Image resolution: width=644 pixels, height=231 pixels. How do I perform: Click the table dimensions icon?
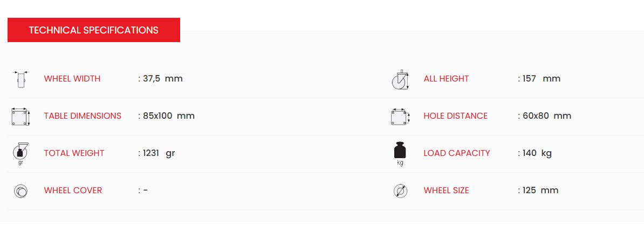(20, 117)
